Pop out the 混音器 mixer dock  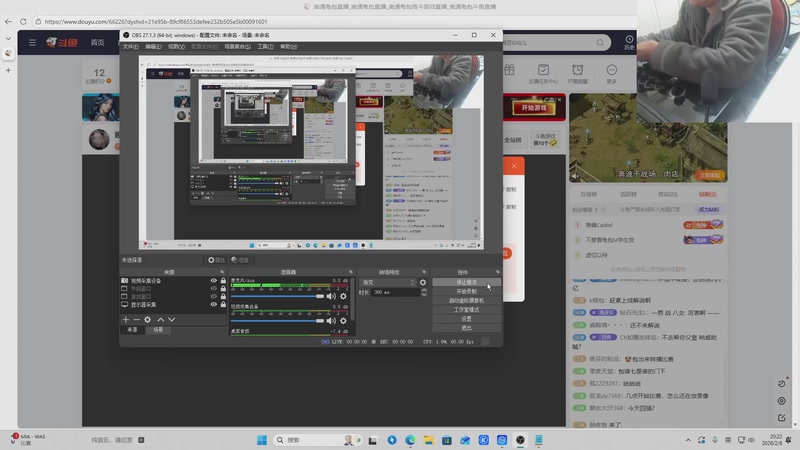[x=351, y=272]
